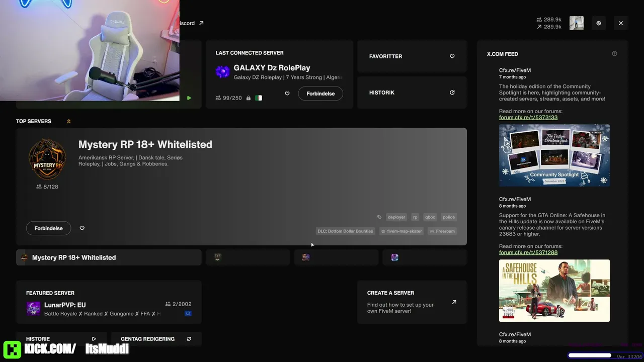Click the Freeroam game type label

[x=442, y=231]
